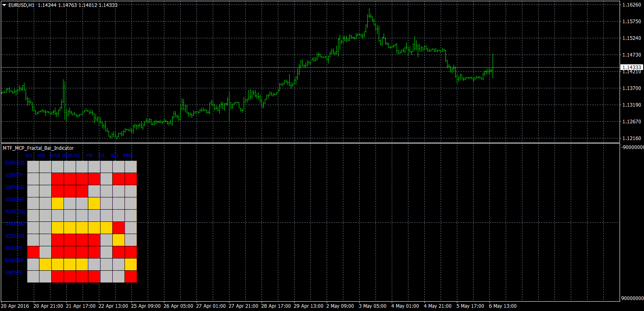Click the 1.14730 price scale label

(632, 55)
